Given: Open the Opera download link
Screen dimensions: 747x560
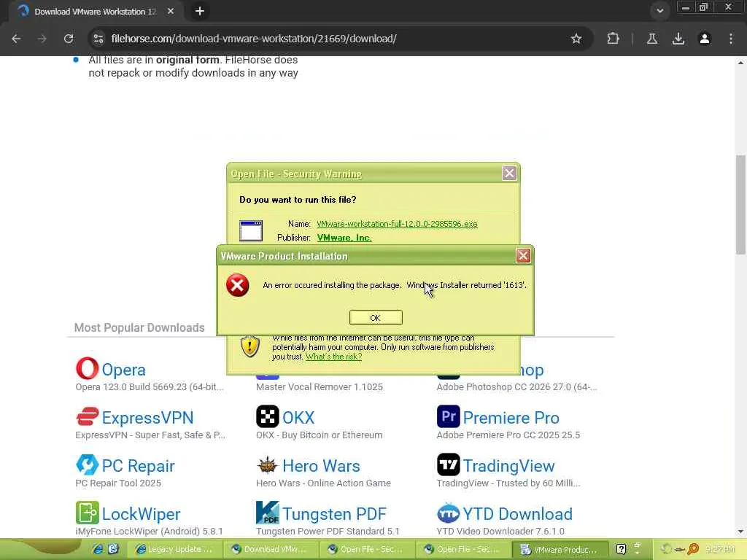Looking at the screenshot, I should (x=123, y=370).
